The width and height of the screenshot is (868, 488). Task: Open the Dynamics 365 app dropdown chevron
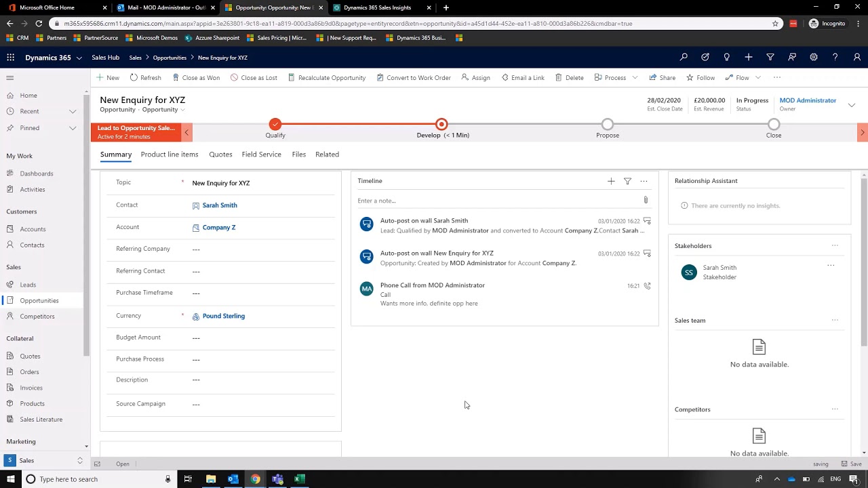(79, 58)
